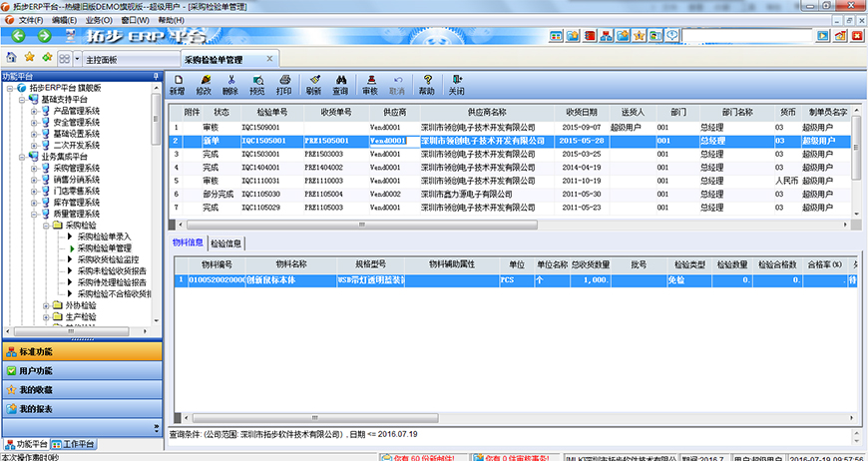
Task: Click the 审核 (Approve) stamp icon
Action: coord(370,84)
